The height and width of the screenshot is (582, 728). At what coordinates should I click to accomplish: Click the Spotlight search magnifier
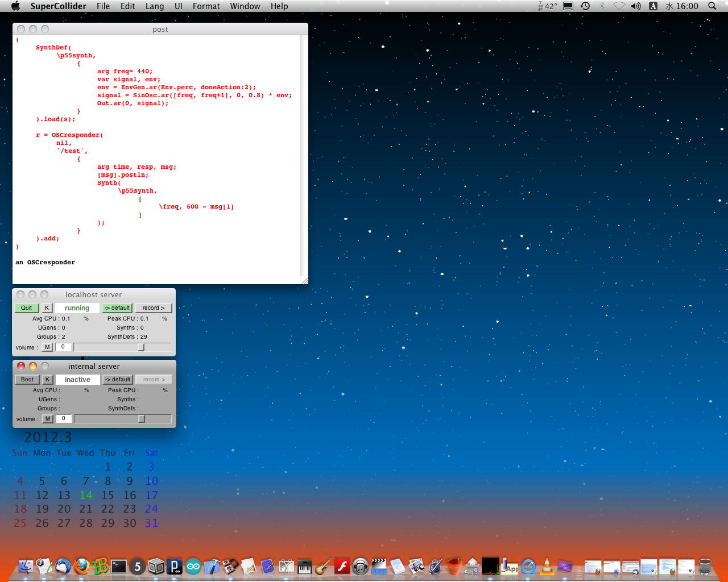click(712, 6)
